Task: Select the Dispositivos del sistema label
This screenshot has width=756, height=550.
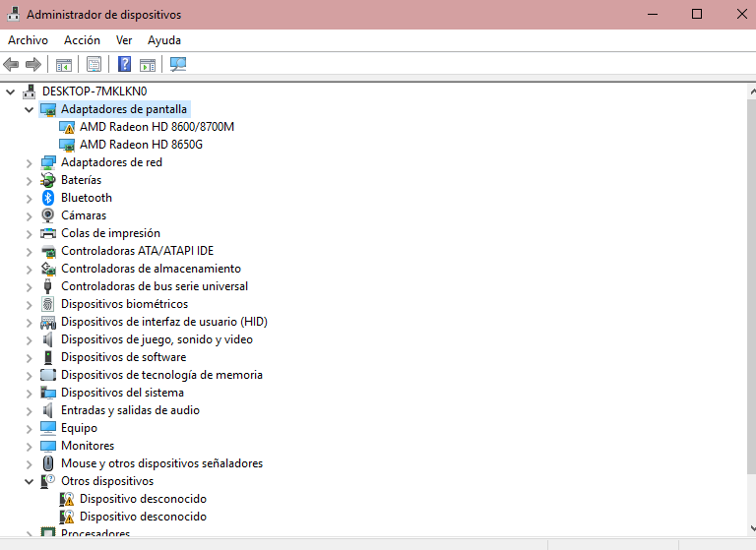Action: (122, 393)
